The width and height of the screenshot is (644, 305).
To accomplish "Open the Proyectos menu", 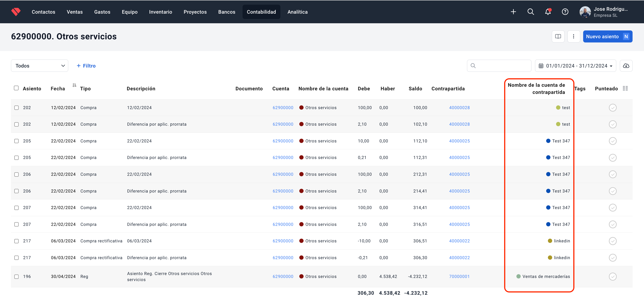I will tap(195, 12).
